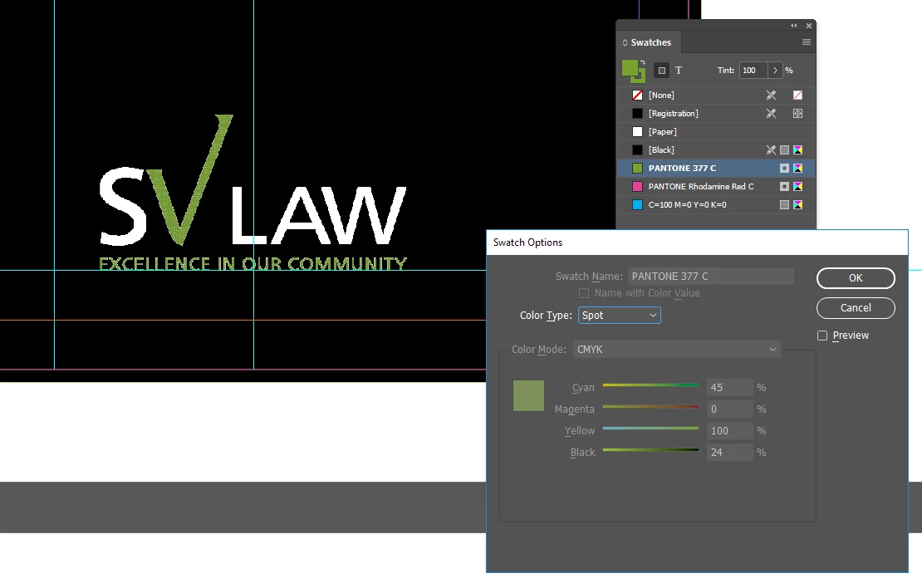Click CMYK icon on C=100 cyan row
922x588 pixels.
click(798, 204)
